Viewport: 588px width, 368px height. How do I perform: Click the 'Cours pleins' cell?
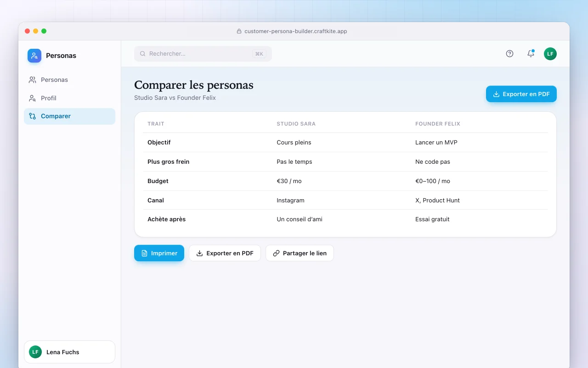tap(294, 143)
